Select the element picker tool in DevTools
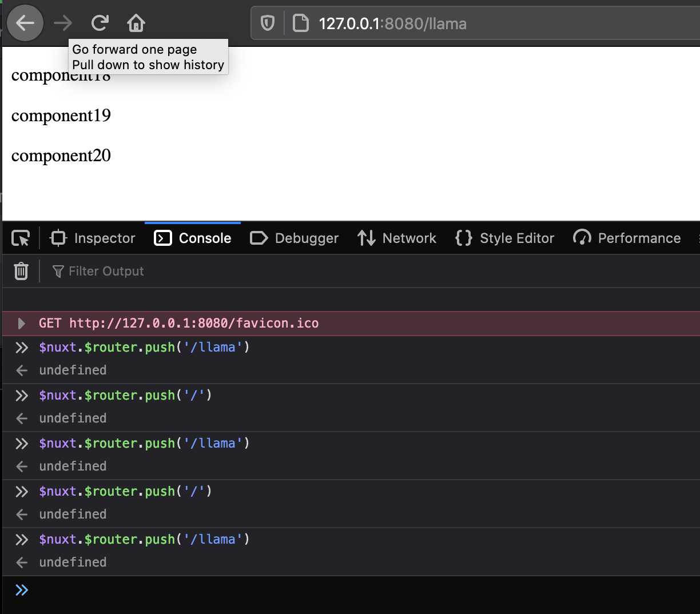The width and height of the screenshot is (700, 614). (19, 238)
